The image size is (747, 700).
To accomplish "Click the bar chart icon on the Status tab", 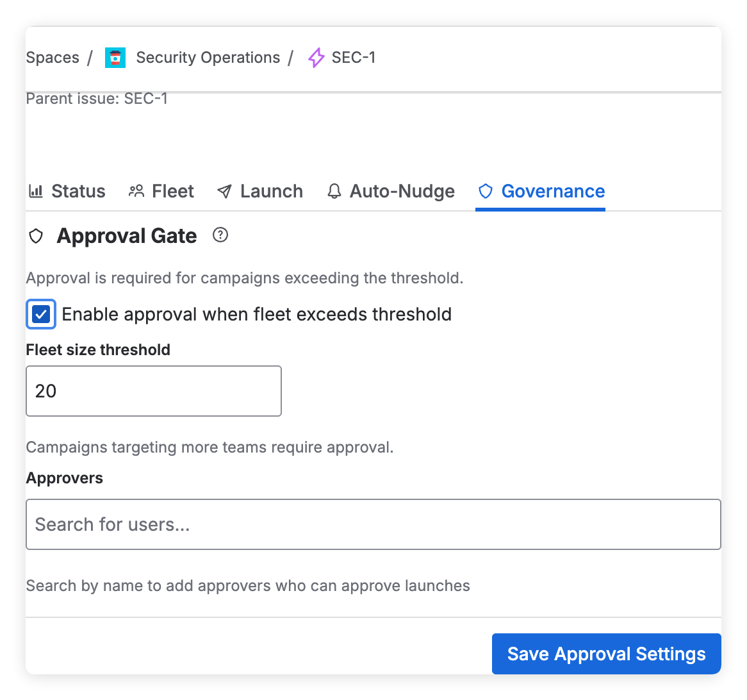I will (x=37, y=190).
